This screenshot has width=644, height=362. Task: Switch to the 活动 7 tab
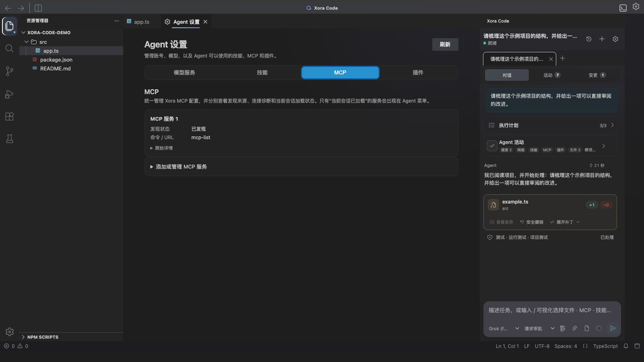pos(552,75)
